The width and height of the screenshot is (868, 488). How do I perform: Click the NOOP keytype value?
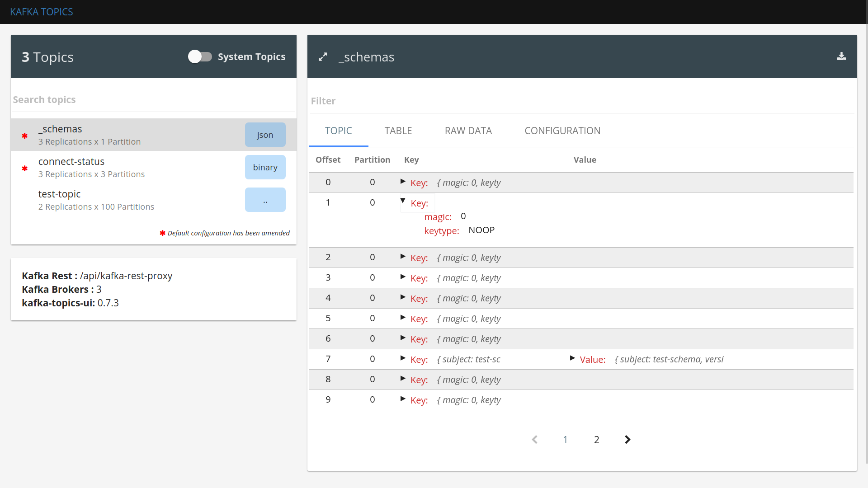481,230
